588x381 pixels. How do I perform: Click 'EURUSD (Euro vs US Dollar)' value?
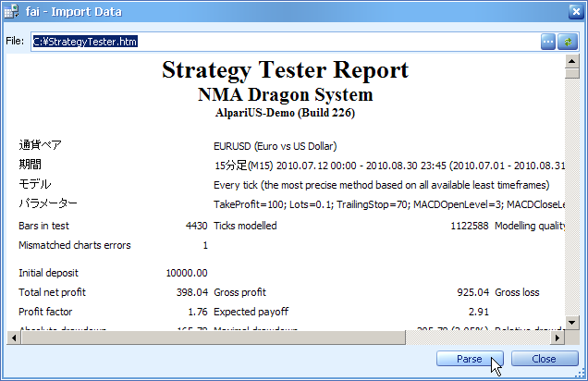[276, 146]
